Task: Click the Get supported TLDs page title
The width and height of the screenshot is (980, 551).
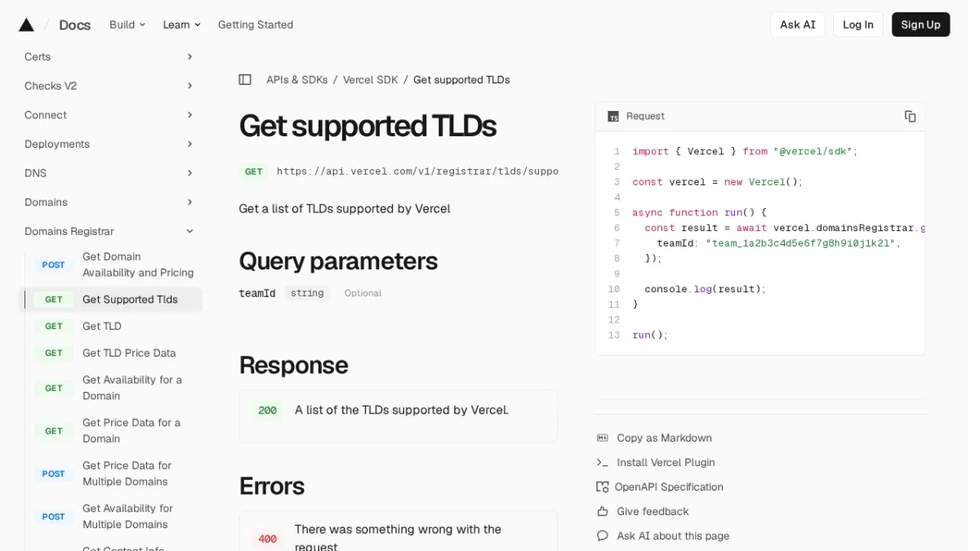Action: click(367, 126)
